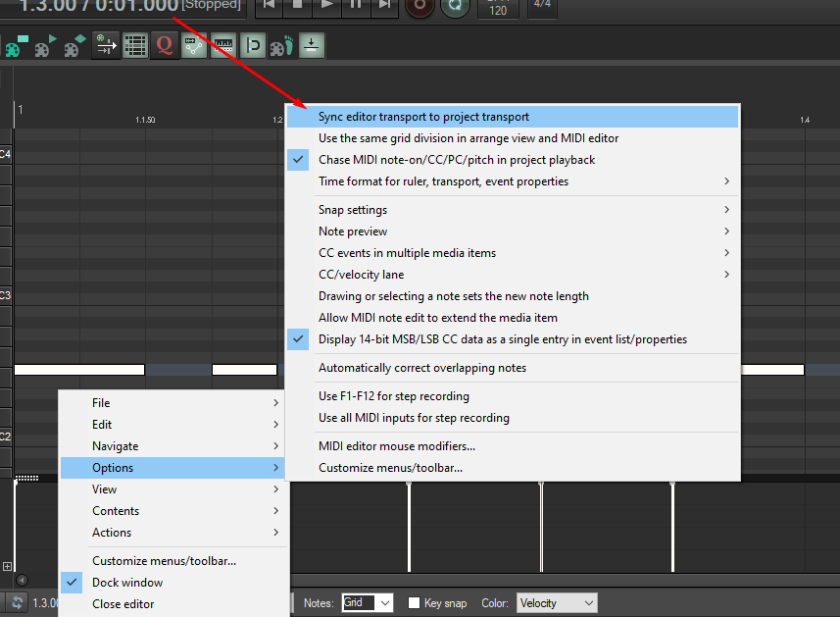This screenshot has height=617, width=840.
Task: Go to start with transport rewind button
Action: tap(269, 7)
